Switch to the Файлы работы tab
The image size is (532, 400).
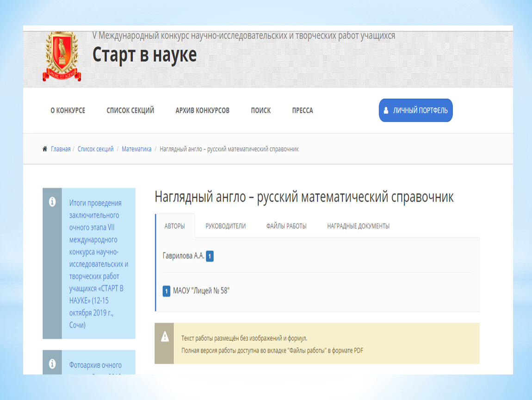pos(286,226)
